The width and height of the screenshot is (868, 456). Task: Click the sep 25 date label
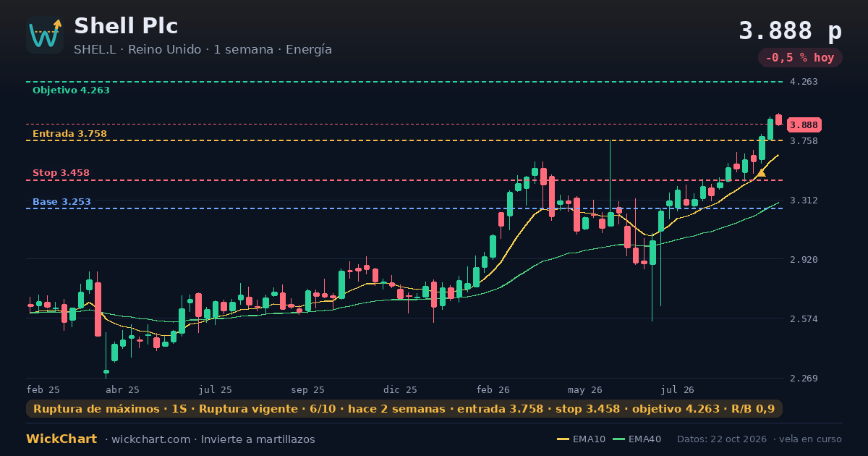[x=307, y=389]
